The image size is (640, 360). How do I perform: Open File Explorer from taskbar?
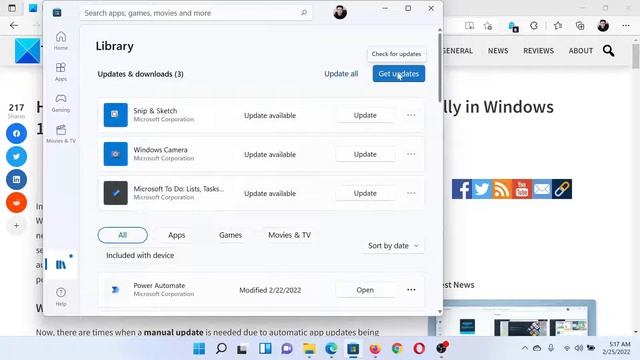[x=309, y=349]
